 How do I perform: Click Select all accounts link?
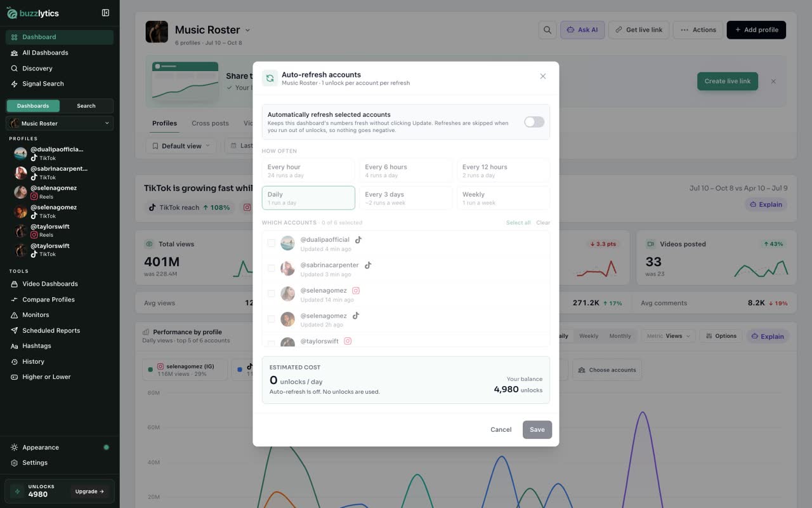518,223
